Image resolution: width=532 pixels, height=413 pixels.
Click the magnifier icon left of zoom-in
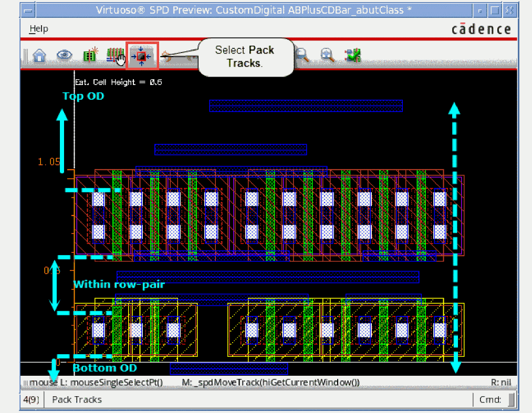point(302,55)
